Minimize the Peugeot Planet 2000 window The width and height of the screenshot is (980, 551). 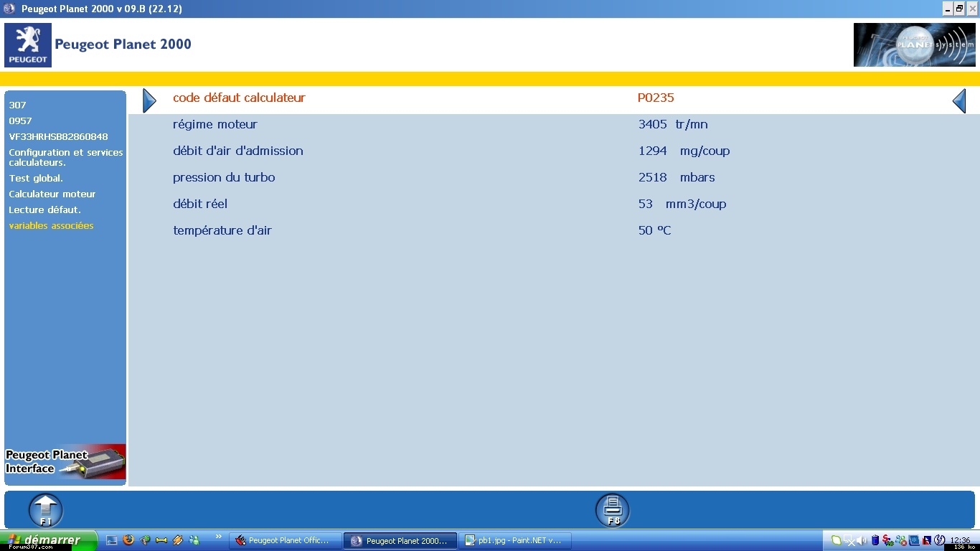947,9
